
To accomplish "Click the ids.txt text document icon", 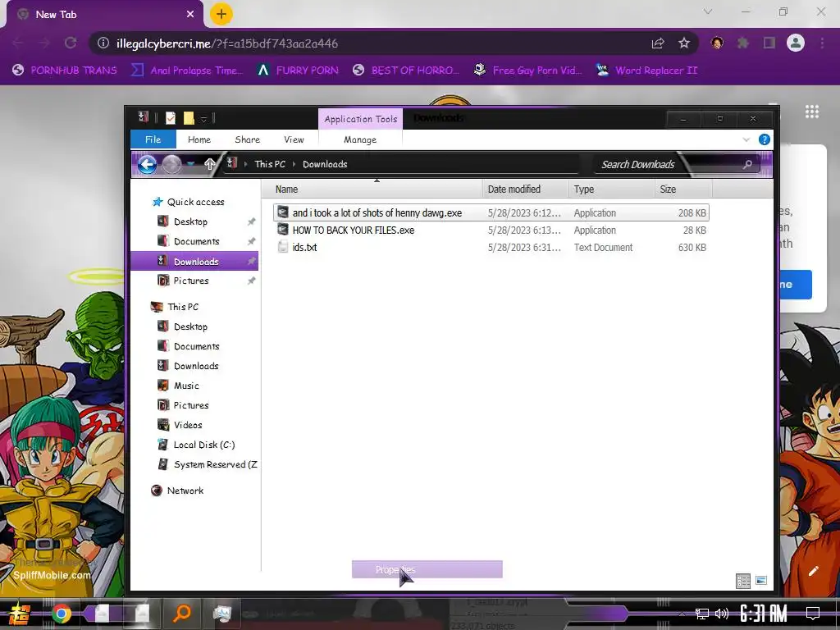I will click(x=283, y=247).
